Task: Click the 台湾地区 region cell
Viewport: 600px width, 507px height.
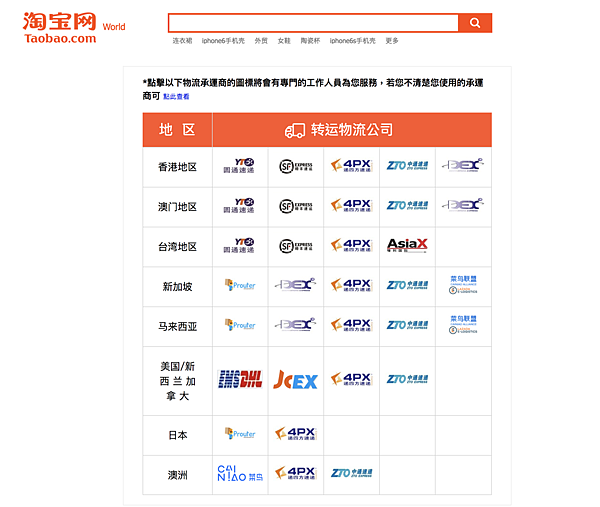Action: (x=178, y=247)
